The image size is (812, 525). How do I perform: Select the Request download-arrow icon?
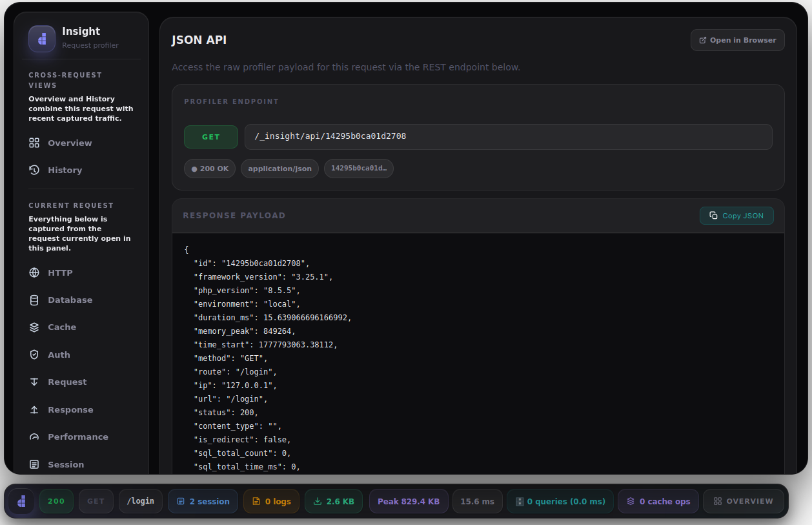(x=34, y=382)
